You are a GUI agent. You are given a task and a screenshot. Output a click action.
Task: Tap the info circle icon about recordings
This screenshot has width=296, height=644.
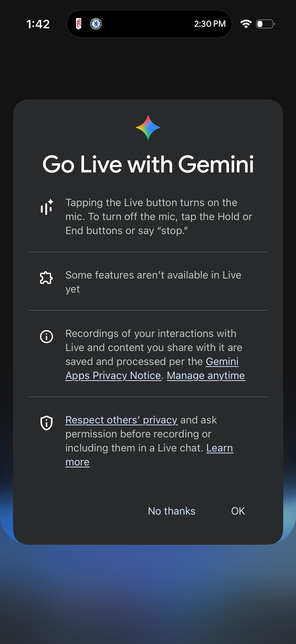click(x=46, y=337)
